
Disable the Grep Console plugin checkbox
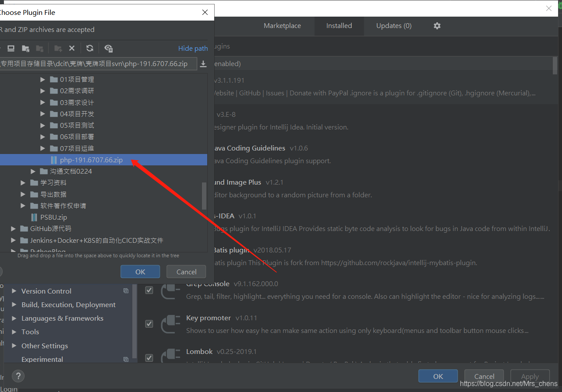(149, 290)
